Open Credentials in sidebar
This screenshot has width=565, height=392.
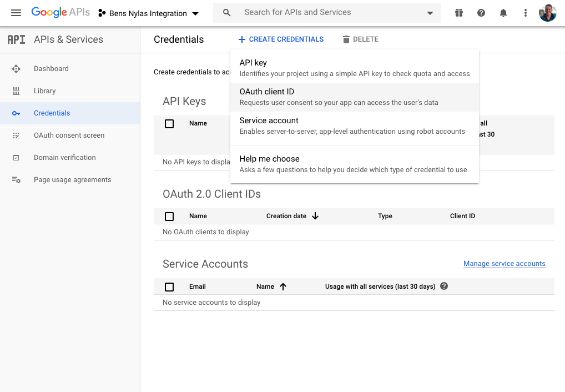coord(70,113)
